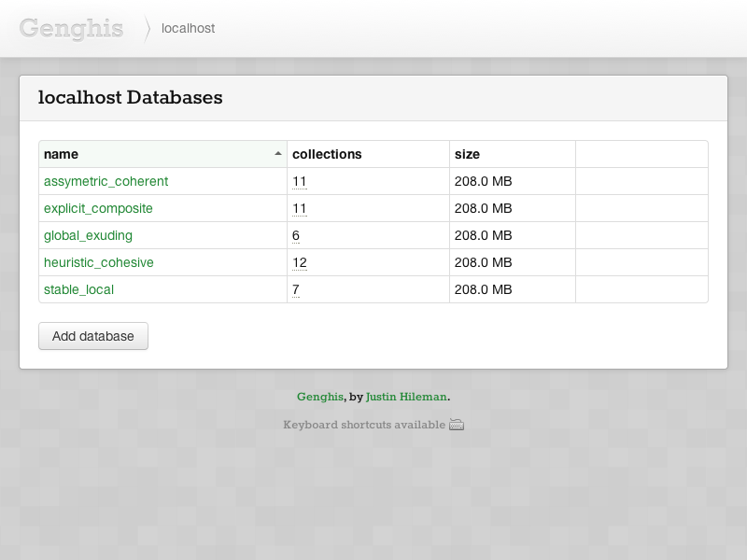Click the Genghis footer link
Image resolution: width=747 pixels, height=560 pixels.
point(319,397)
